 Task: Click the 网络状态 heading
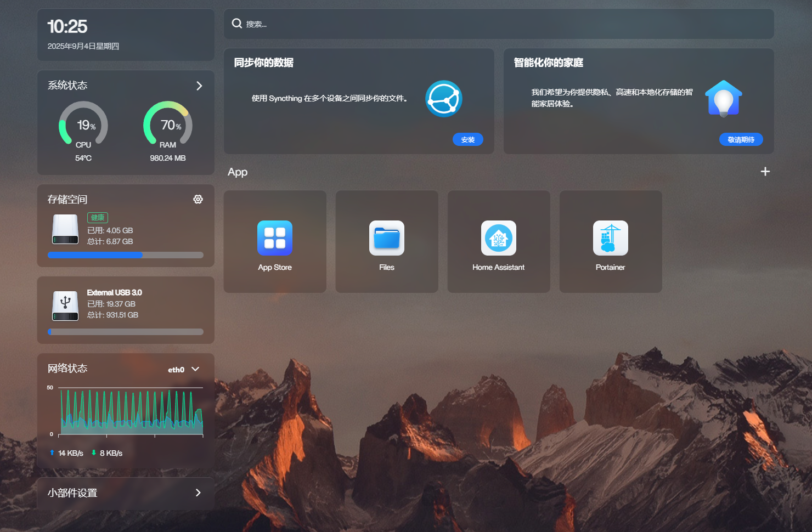[x=67, y=368]
